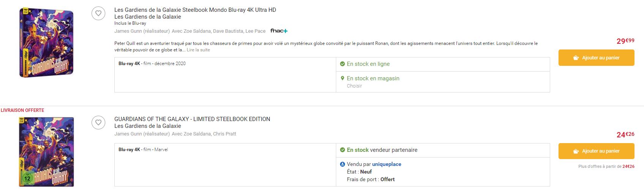Viewport: 644px width, 196px height.
Task: Open GUARDIANS OF THE GALAXY - LIMITED STEELBOOK title
Action: pos(192,119)
